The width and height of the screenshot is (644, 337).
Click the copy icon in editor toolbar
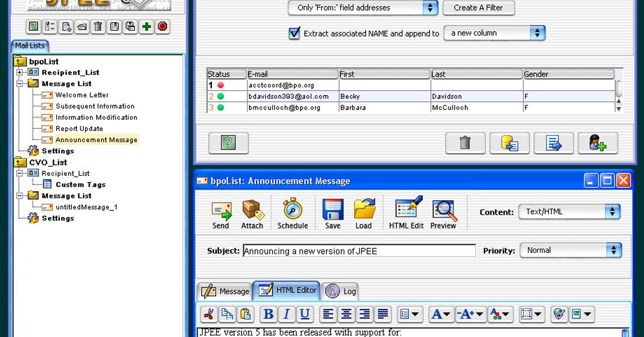coord(228,314)
